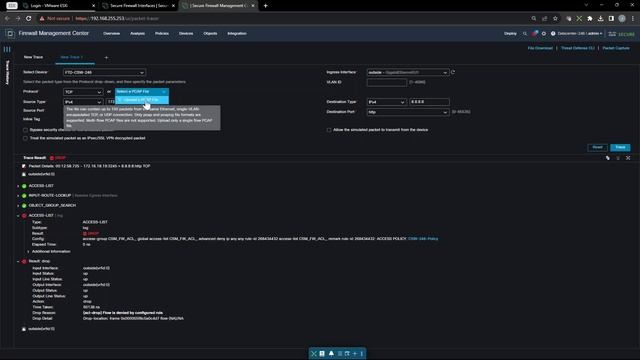The image size is (640, 360).
Task: Click the Cisco SECURE logo
Action: (622, 34)
